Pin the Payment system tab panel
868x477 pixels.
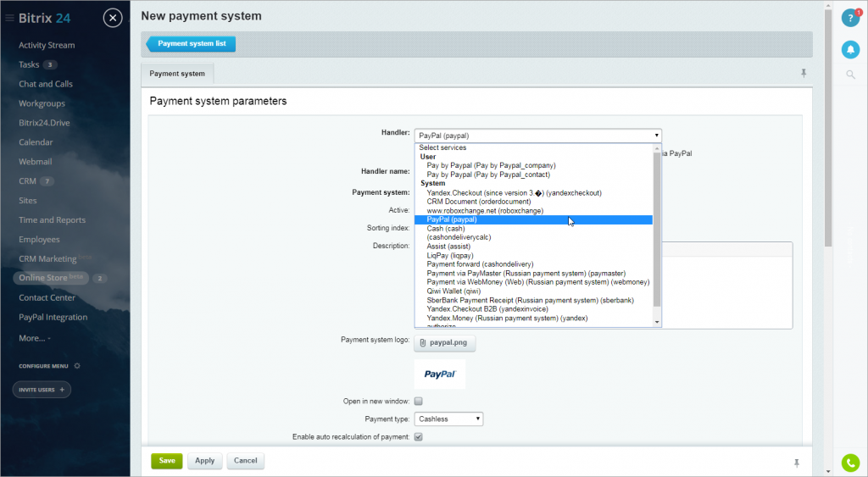[804, 73]
